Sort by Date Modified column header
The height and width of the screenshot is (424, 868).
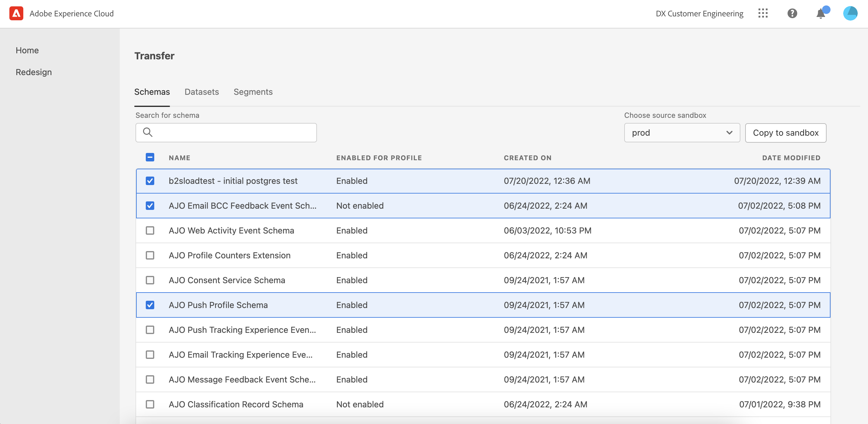click(791, 158)
